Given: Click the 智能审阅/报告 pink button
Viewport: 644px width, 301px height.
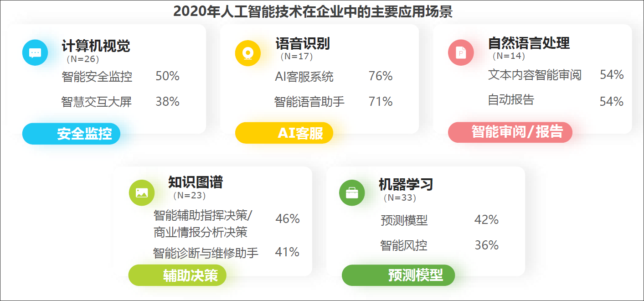Looking at the screenshot, I should tap(510, 132).
